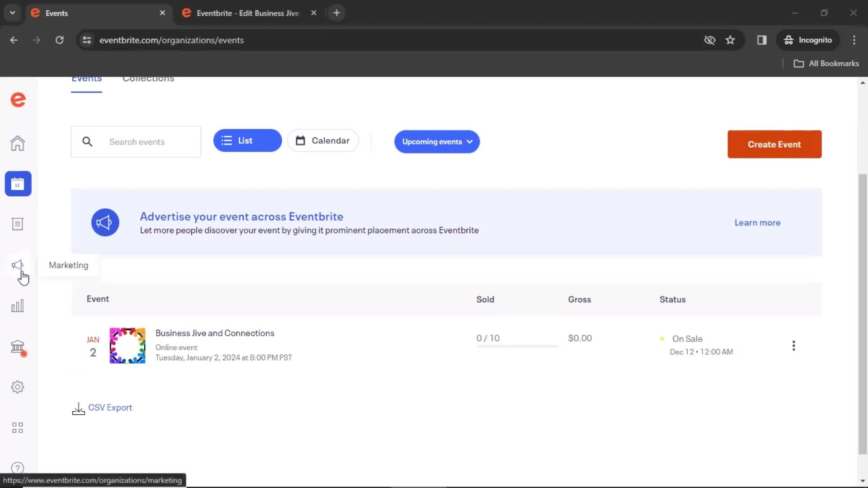Click the Apps grid icon in sidebar
This screenshot has height=488, width=868.
[x=17, y=427]
